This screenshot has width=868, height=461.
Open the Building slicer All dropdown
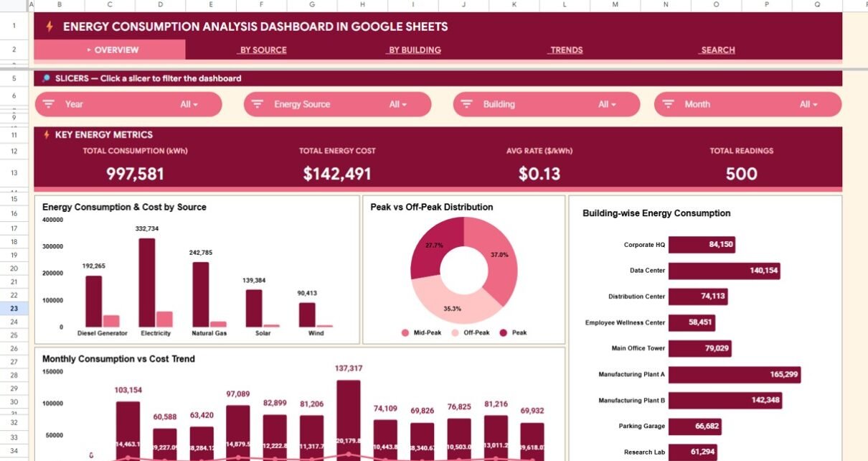(607, 104)
